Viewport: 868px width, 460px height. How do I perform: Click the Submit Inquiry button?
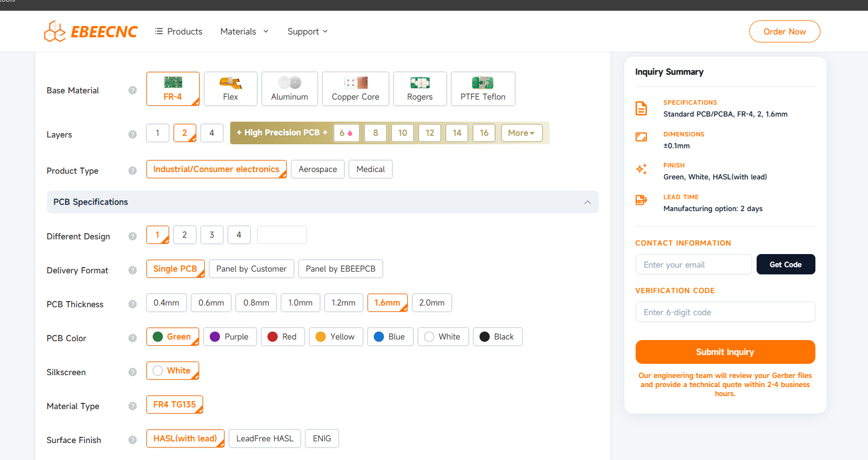(725, 352)
